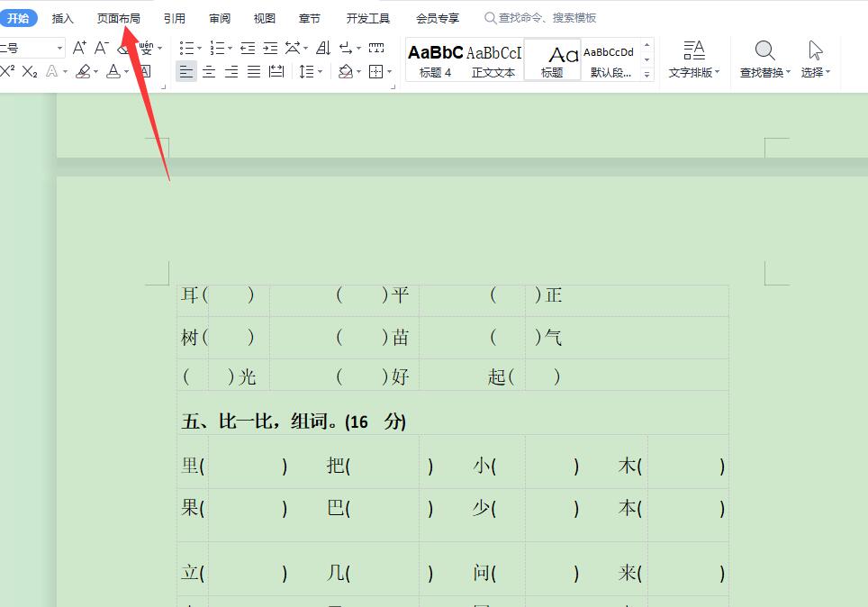868x607 pixels.
Task: Open the 页面布局 (Page Layout) tab
Action: click(x=118, y=18)
